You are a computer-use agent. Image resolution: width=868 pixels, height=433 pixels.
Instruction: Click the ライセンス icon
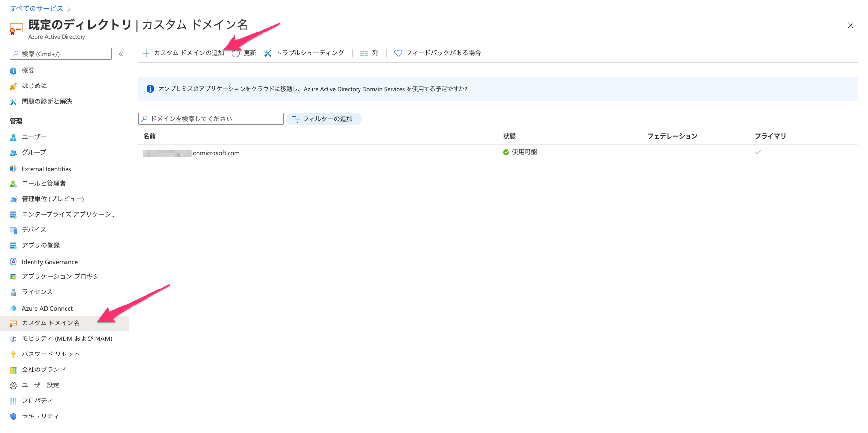[13, 292]
